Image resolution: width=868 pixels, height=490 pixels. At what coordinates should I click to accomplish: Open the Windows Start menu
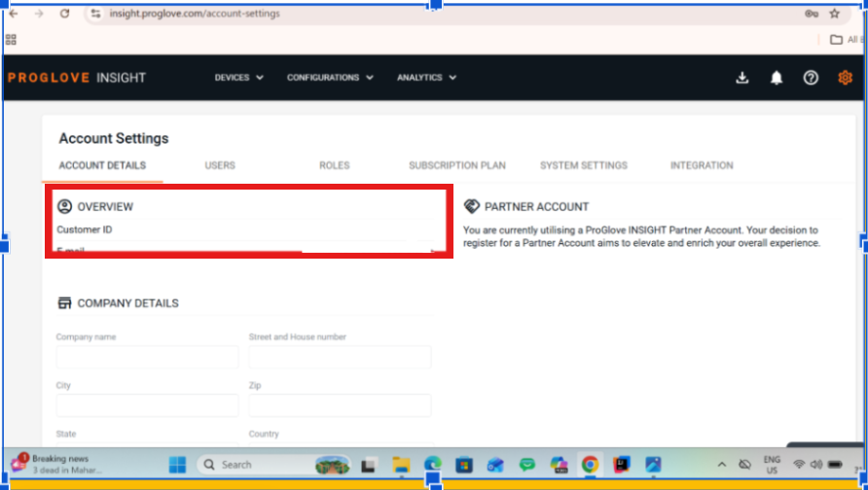tap(178, 465)
